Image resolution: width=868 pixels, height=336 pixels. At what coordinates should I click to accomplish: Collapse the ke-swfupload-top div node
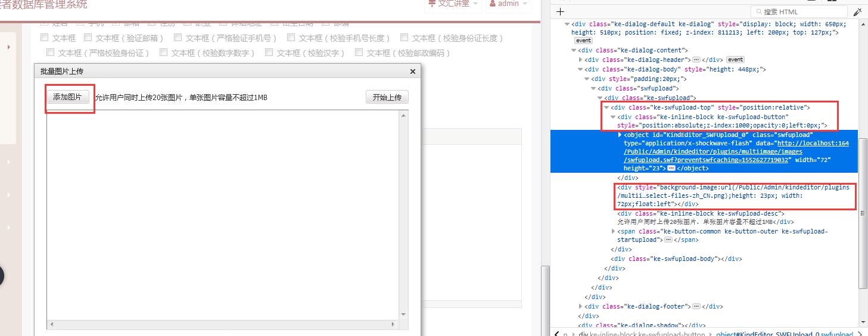click(x=607, y=107)
